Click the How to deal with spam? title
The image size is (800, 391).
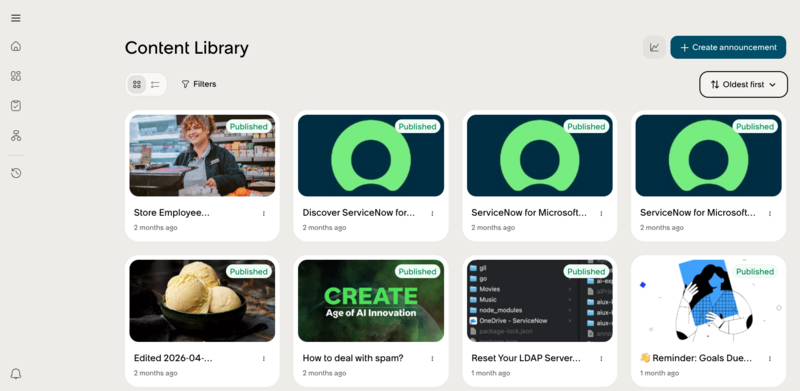[353, 358]
